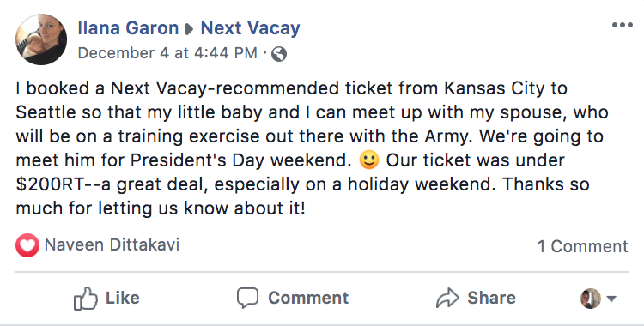Click the arrow between poster and page

(x=190, y=29)
